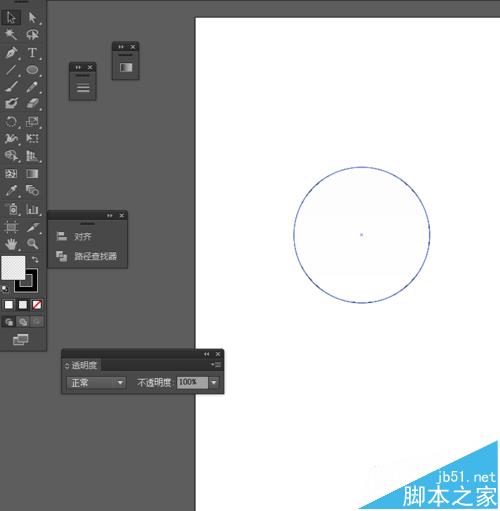Choose the Gradient tool in toolbar
Screen dimensions: 500x511
[x=32, y=173]
